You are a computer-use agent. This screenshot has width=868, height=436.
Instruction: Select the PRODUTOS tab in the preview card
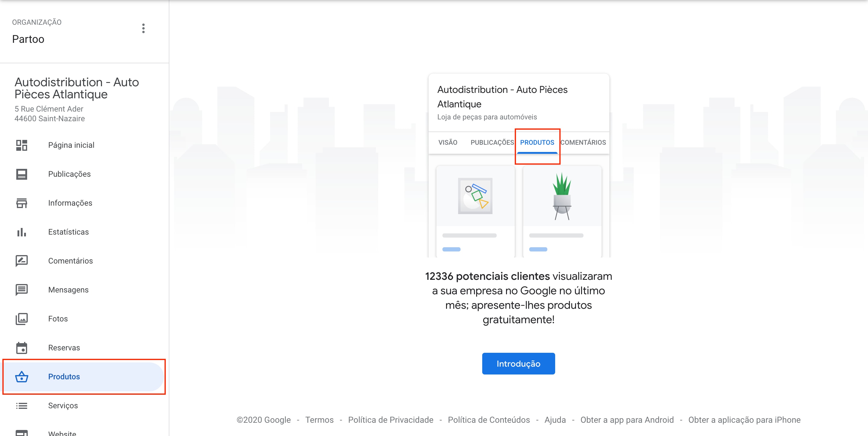[x=537, y=142]
